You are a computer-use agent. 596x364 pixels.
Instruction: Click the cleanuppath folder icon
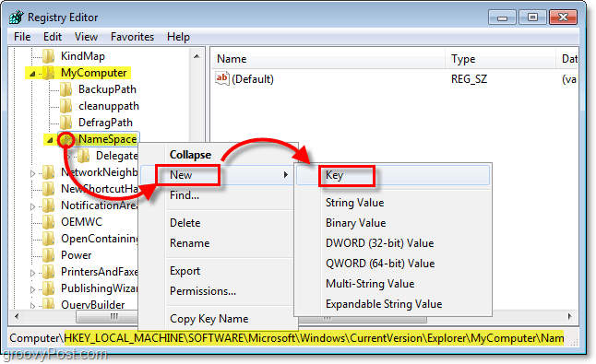tap(66, 106)
